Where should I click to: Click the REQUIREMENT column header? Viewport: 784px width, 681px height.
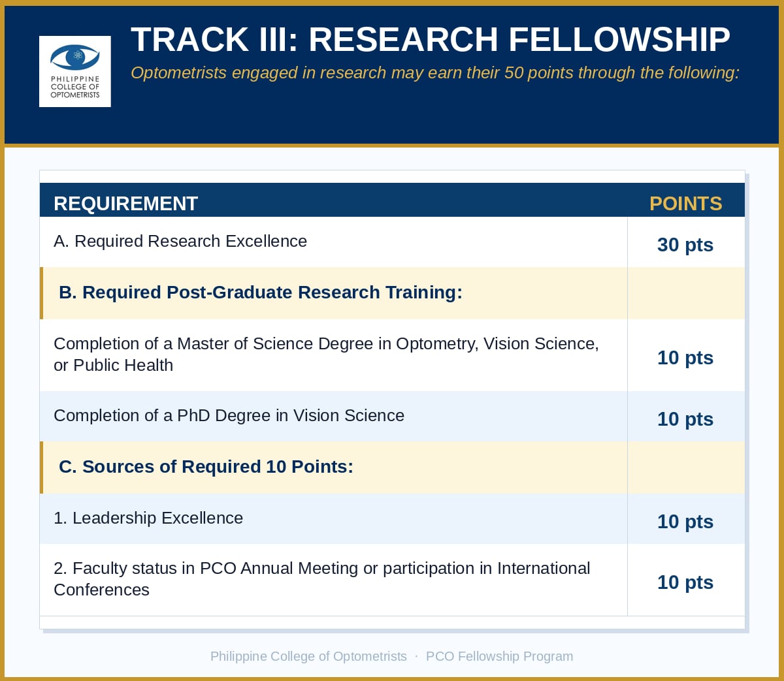pos(125,204)
